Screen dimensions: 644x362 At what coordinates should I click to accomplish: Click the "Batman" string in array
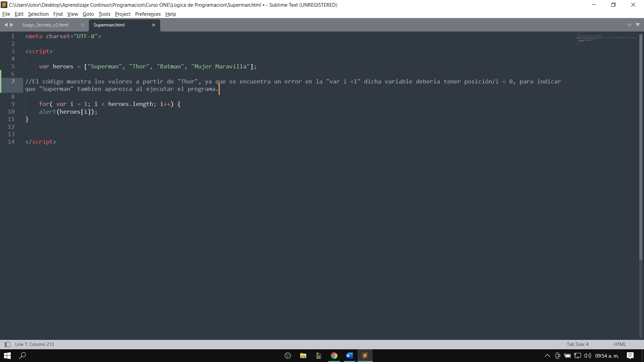(x=170, y=66)
